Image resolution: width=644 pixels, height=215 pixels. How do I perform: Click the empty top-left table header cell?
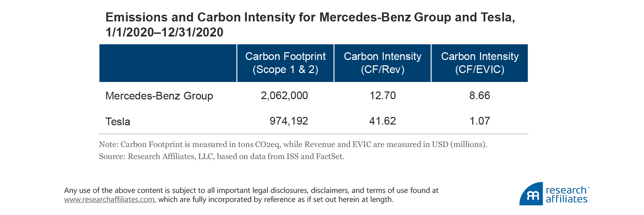pos(168,63)
